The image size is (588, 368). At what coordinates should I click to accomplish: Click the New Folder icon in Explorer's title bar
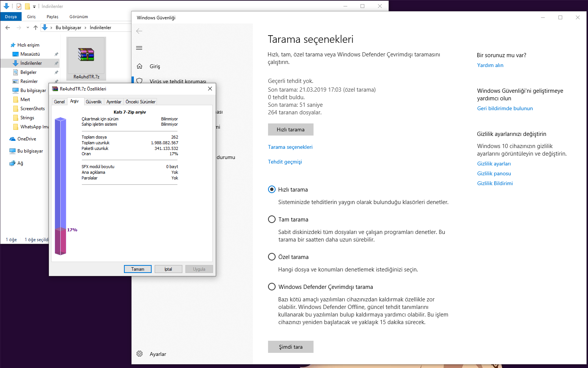pos(27,6)
